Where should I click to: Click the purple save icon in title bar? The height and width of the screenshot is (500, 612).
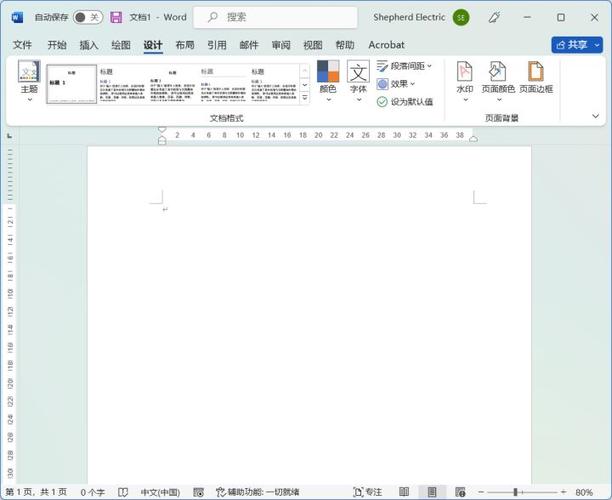coord(116,17)
